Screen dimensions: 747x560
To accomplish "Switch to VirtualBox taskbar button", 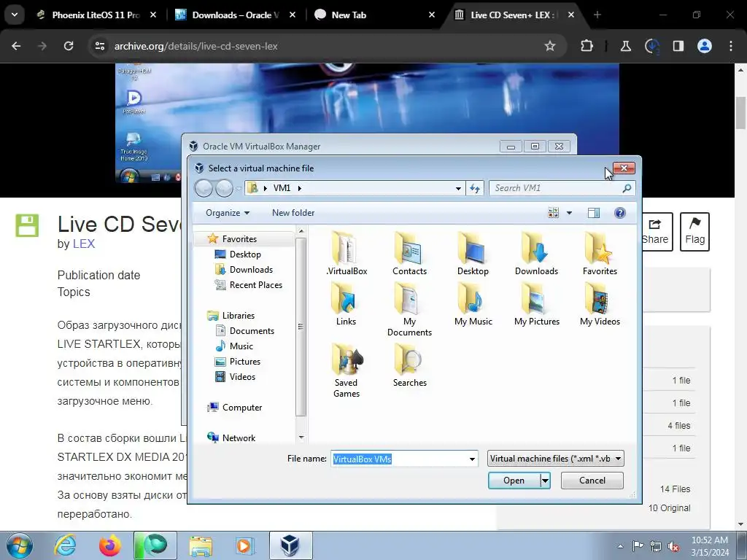I will coord(290,545).
